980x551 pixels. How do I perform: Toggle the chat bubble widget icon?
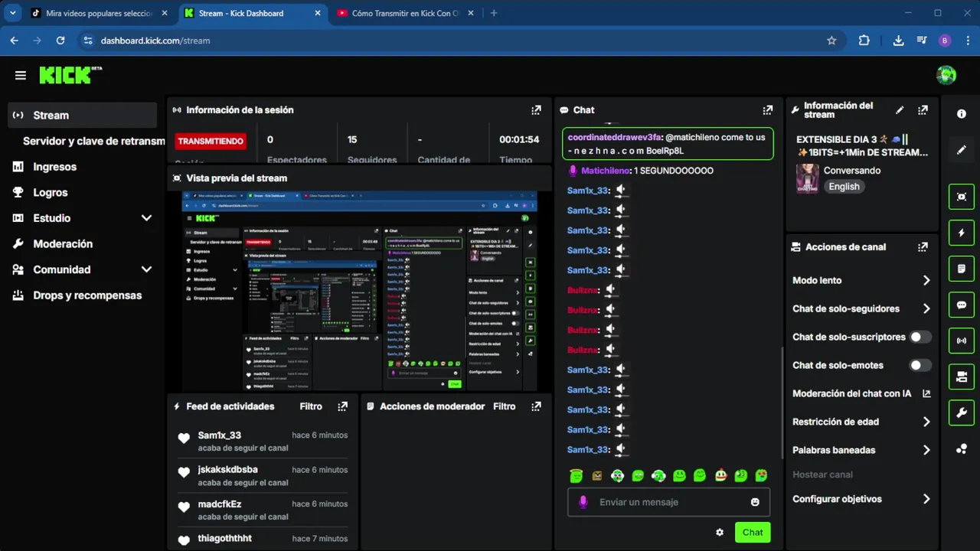click(962, 305)
